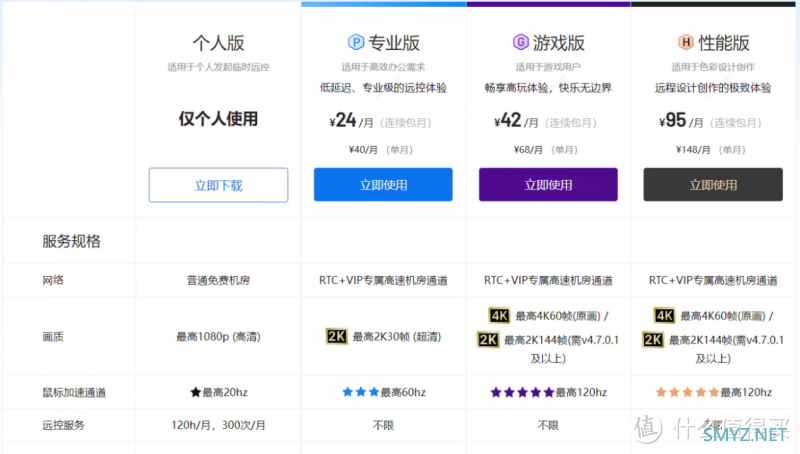800x454 pixels.
Task: Click the 2K badge in 性能版 画质 cell
Action: point(653,340)
